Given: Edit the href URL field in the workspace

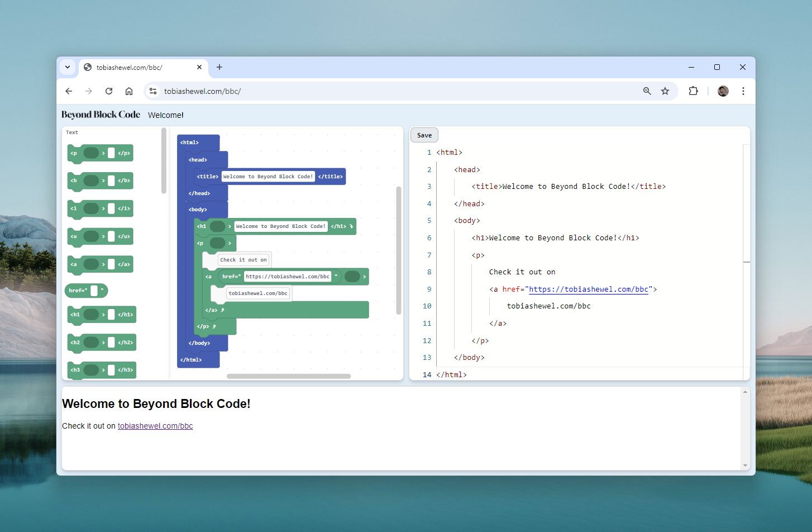Looking at the screenshot, I should pyautogui.click(x=288, y=277).
